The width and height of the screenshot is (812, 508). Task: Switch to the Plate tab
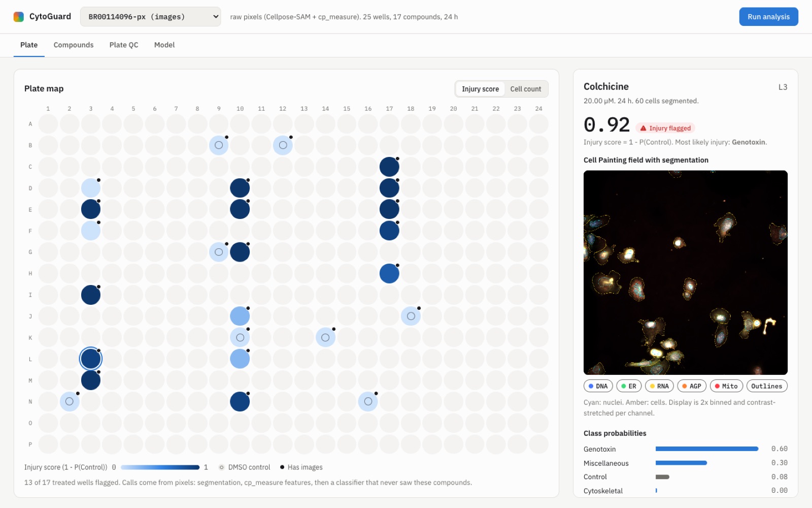tap(29, 45)
